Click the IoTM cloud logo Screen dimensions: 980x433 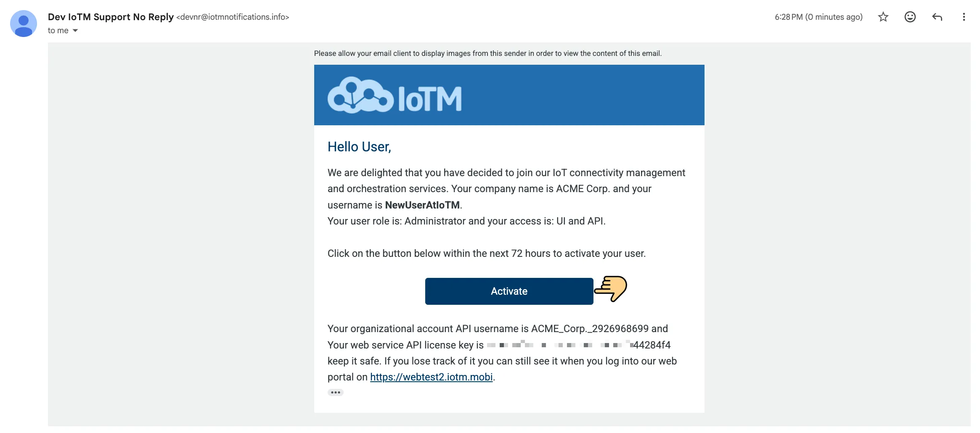[x=395, y=95]
